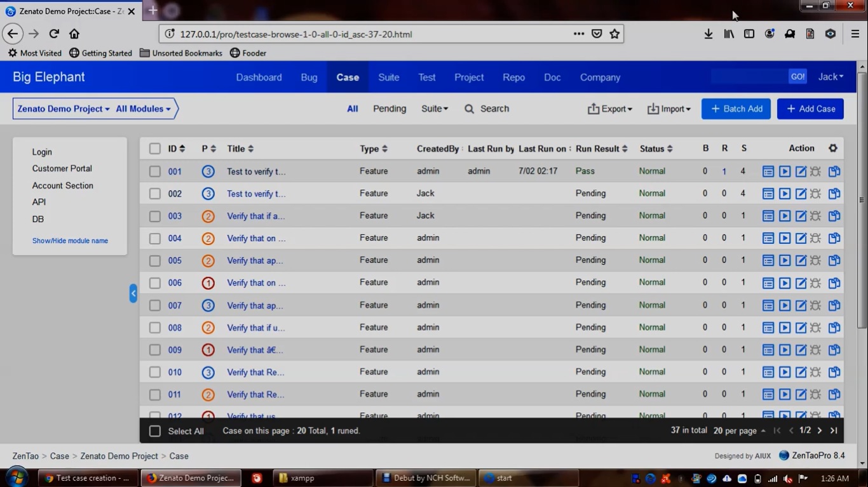Open Zenato Demo Project dropdown
868x487 pixels.
(64, 109)
